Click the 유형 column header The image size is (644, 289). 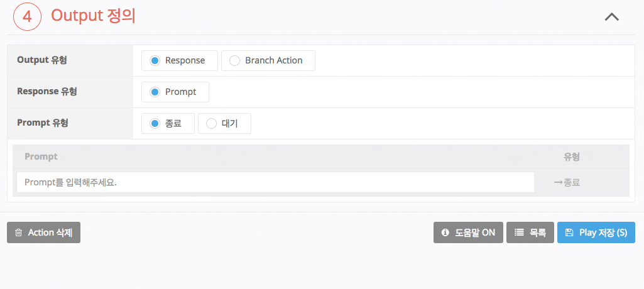point(572,156)
